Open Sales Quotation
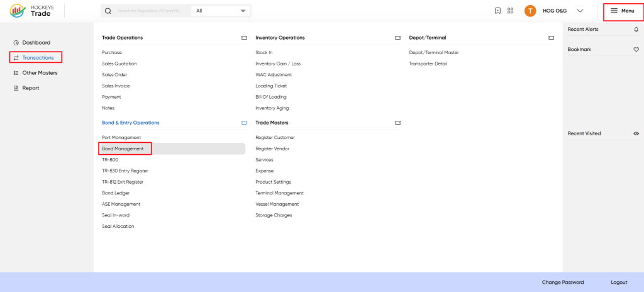Image resolution: width=644 pixels, height=292 pixels. pos(119,64)
